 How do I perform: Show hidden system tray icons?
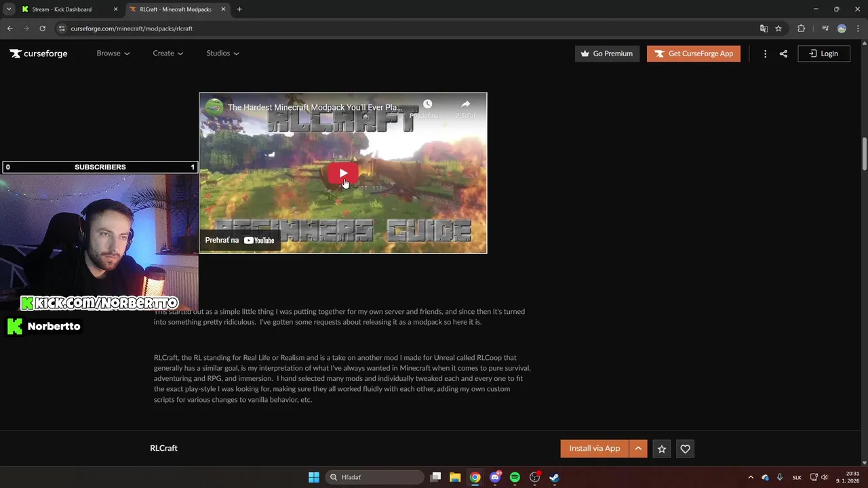coord(750,477)
